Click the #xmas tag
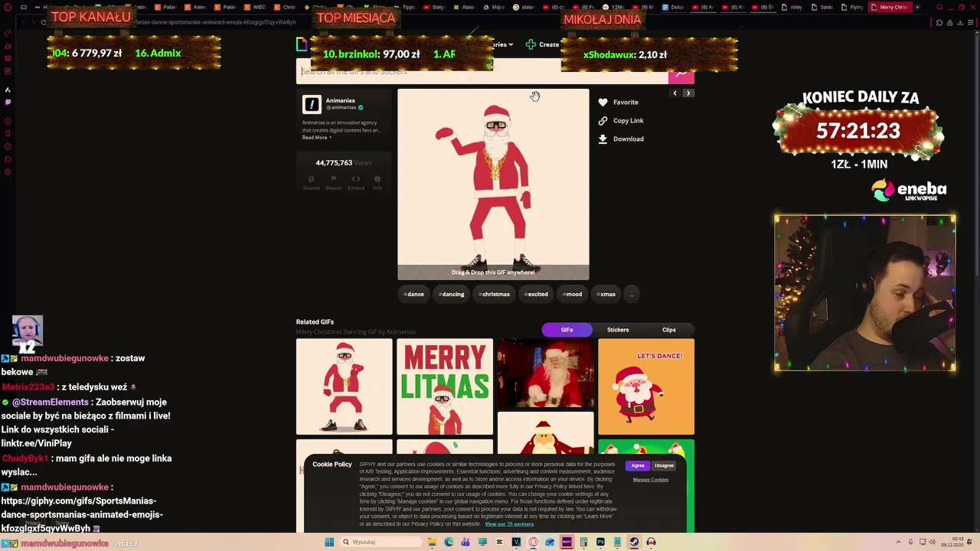This screenshot has width=980, height=551. pos(606,294)
